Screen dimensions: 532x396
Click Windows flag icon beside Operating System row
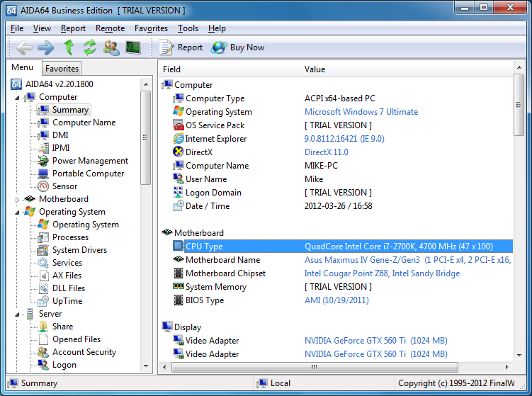(x=179, y=112)
